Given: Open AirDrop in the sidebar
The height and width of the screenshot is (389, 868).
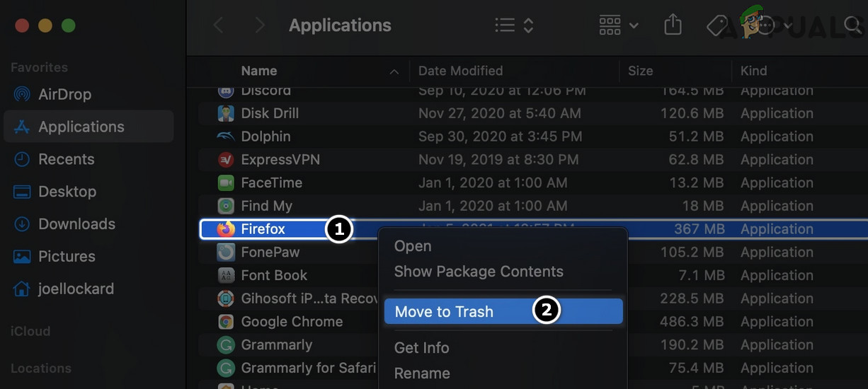Looking at the screenshot, I should (x=64, y=94).
